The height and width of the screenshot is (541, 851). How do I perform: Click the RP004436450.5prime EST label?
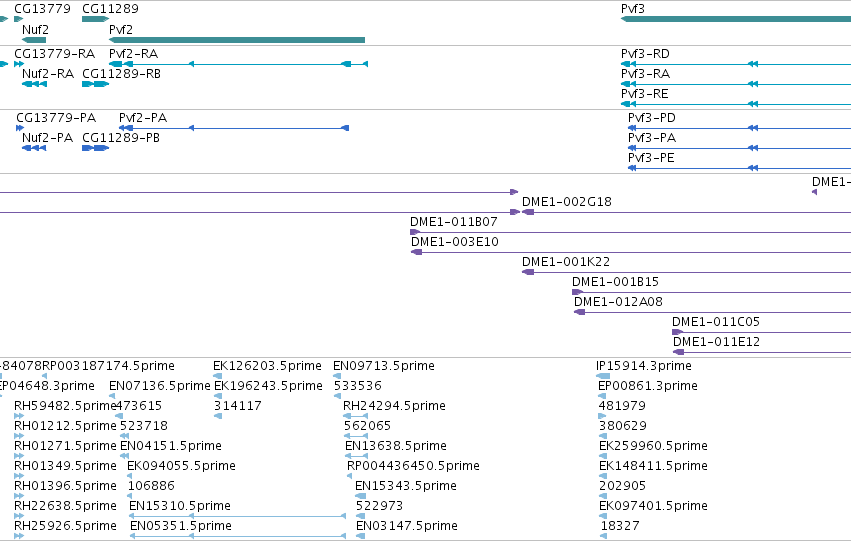click(x=414, y=467)
